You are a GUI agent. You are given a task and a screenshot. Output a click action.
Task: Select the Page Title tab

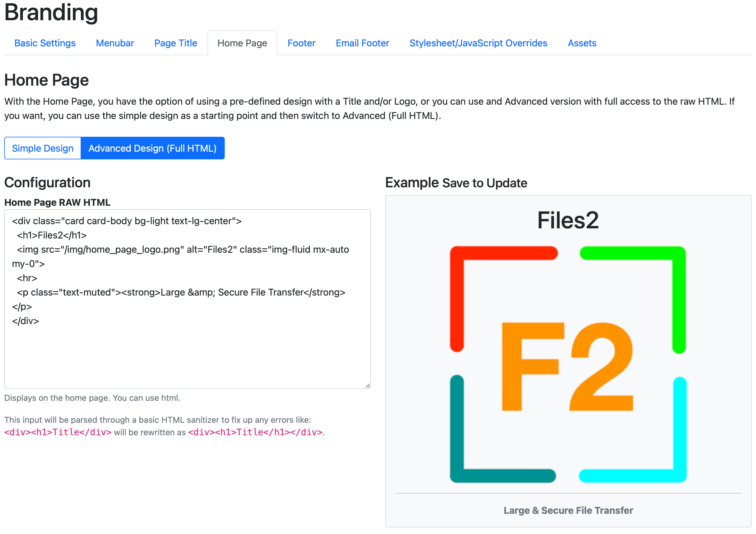click(176, 43)
